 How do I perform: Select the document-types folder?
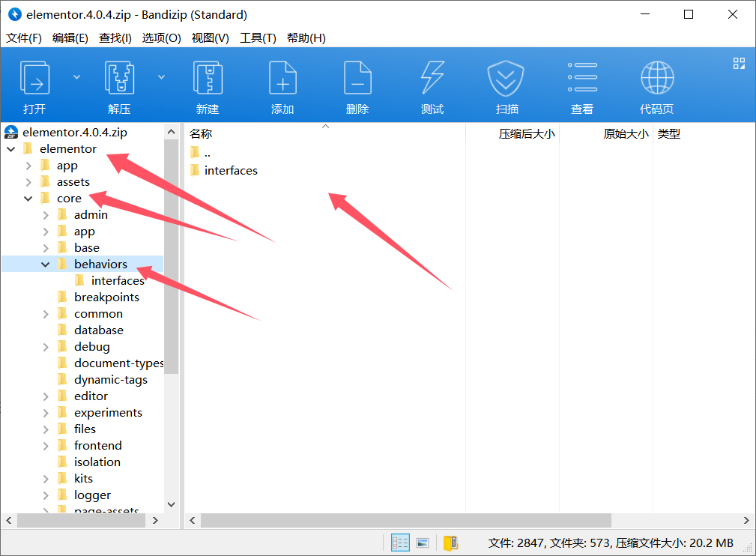click(118, 363)
